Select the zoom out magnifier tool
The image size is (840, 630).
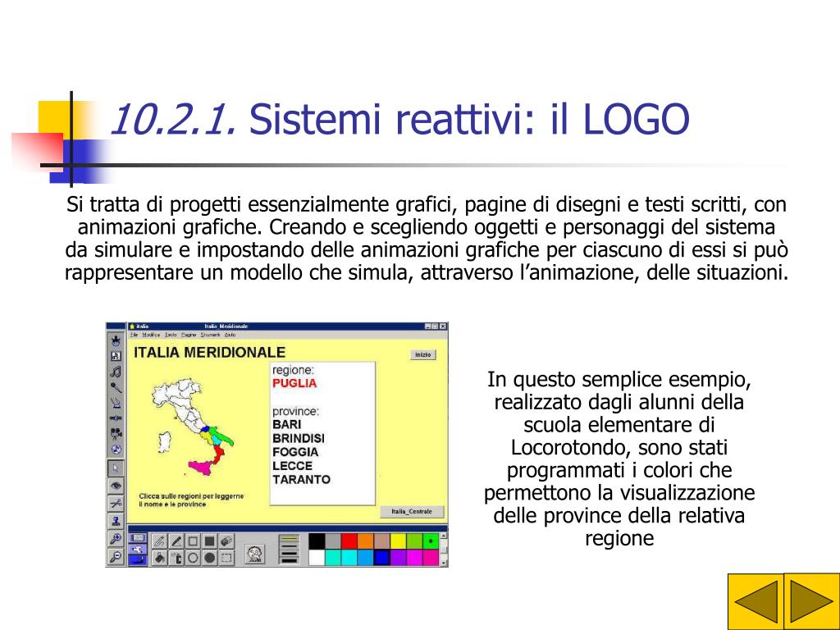pos(116,557)
